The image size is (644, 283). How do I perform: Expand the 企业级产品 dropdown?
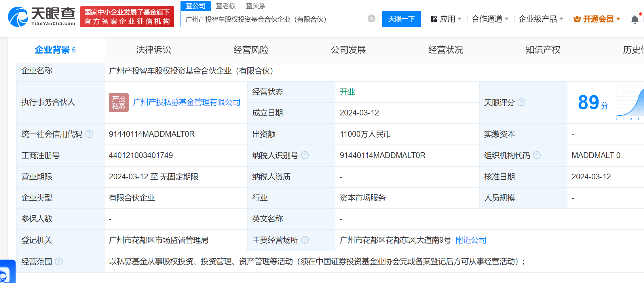click(x=541, y=19)
